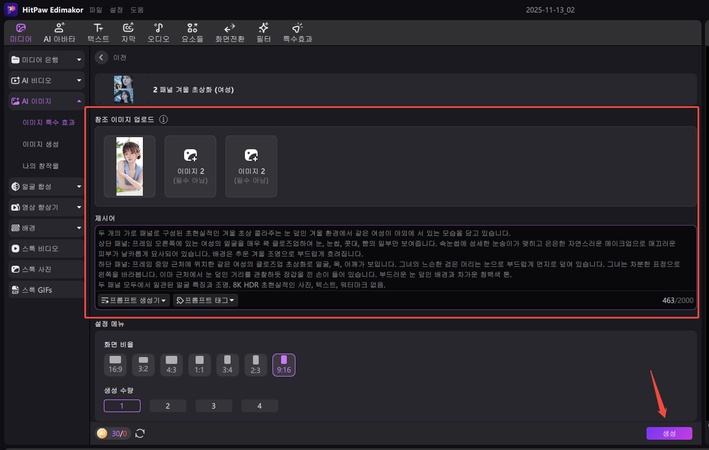
Task: Set generation count to 4
Action: (260, 406)
